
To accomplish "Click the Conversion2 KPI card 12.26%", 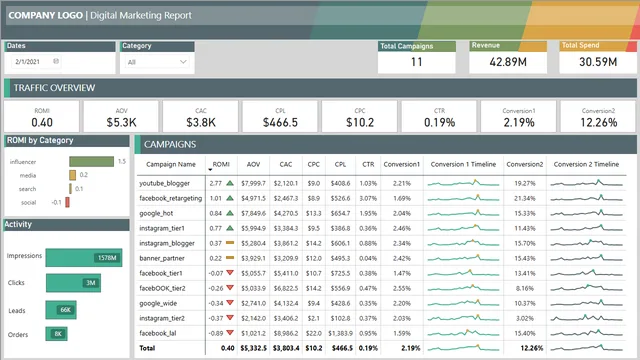I will [598, 117].
